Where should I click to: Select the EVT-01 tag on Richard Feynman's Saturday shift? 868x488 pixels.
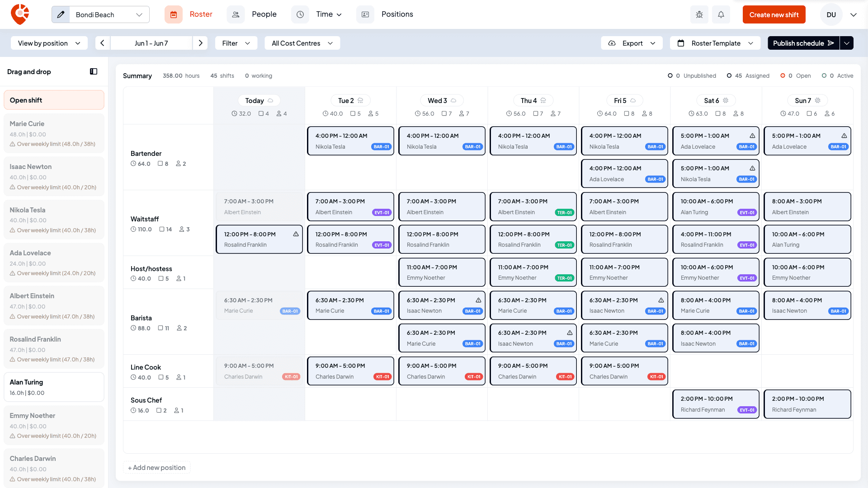point(747,410)
